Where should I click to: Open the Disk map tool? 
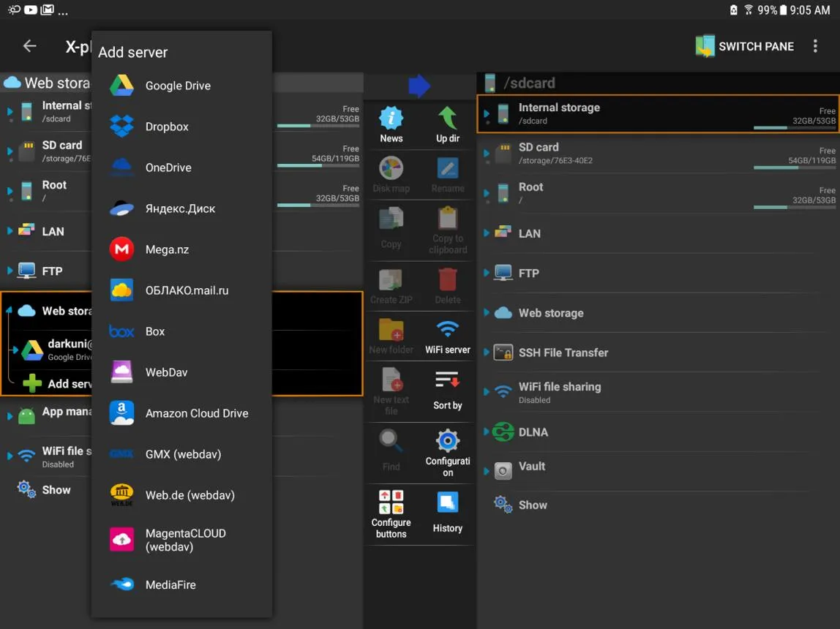(x=391, y=175)
